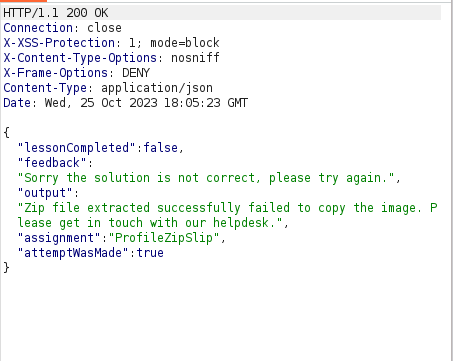Click the "true" attemptWasMade value

coord(150,253)
